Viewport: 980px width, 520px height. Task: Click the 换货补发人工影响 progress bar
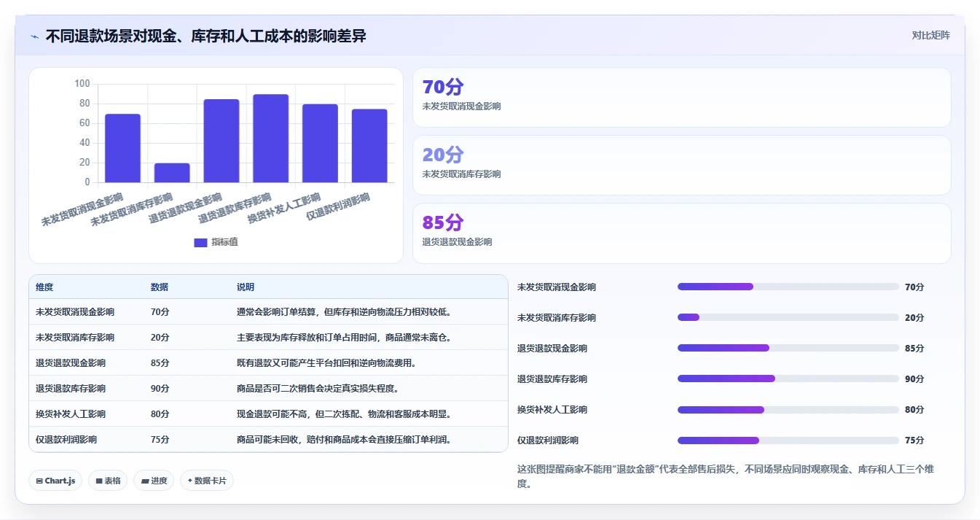pyautogui.click(x=788, y=409)
